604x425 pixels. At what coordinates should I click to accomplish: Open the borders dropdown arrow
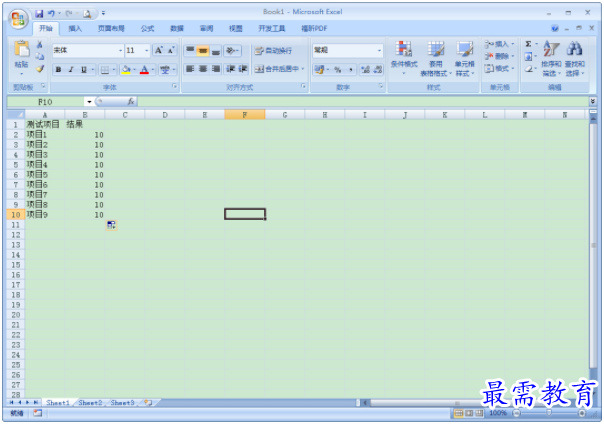[x=114, y=70]
